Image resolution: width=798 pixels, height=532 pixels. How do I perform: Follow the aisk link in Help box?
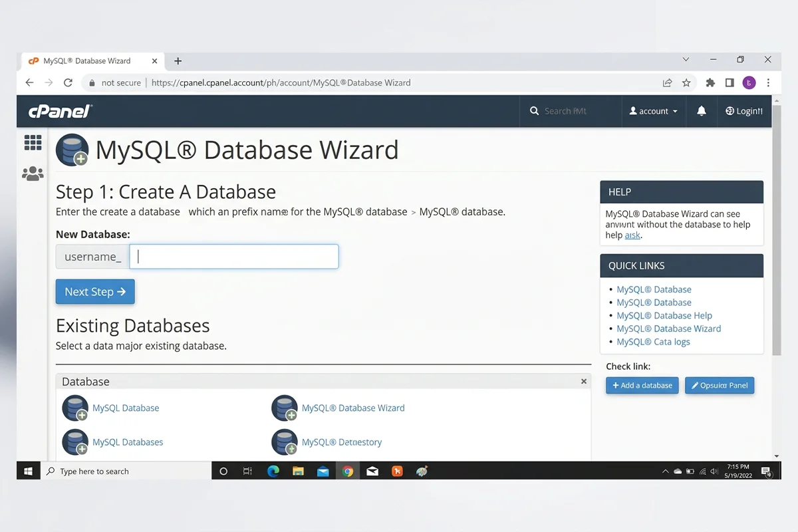[x=632, y=235]
